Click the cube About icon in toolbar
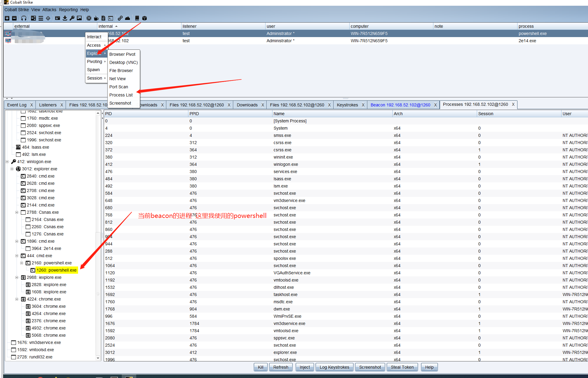 tap(144, 18)
